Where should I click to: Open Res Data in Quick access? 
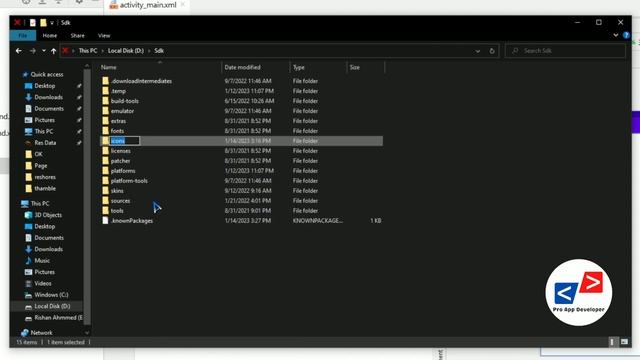[x=45, y=143]
